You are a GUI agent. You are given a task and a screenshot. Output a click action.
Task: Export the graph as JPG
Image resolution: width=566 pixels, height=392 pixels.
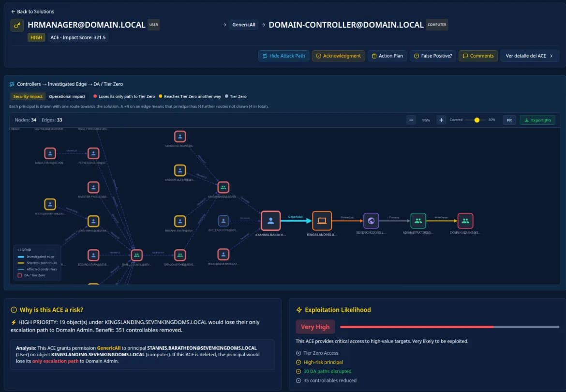pyautogui.click(x=537, y=120)
